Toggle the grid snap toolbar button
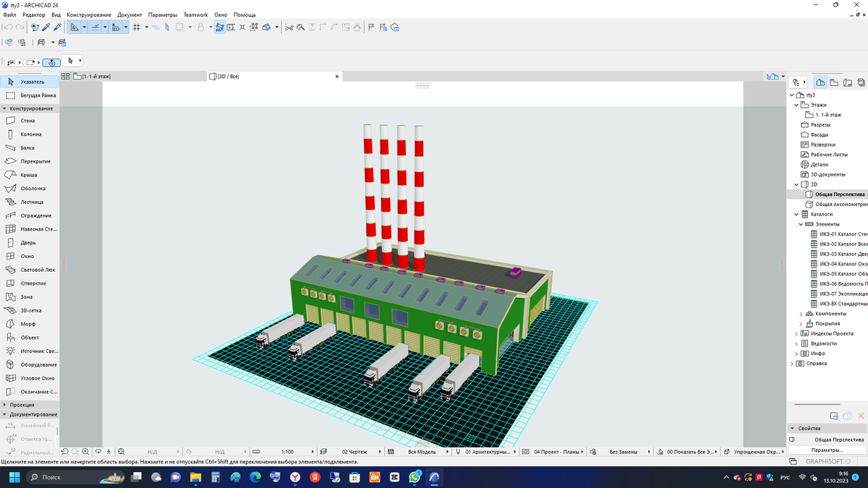The height and width of the screenshot is (488, 868). [x=137, y=27]
